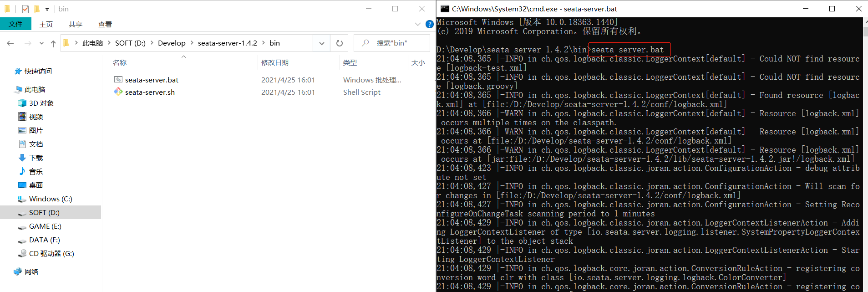Viewport: 868px width, 292px height.
Task: Click the 图片 picture icon
Action: (x=22, y=130)
